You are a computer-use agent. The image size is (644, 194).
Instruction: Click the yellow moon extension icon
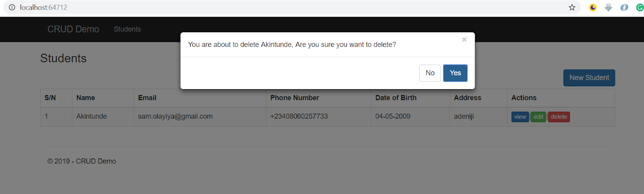click(x=592, y=7)
